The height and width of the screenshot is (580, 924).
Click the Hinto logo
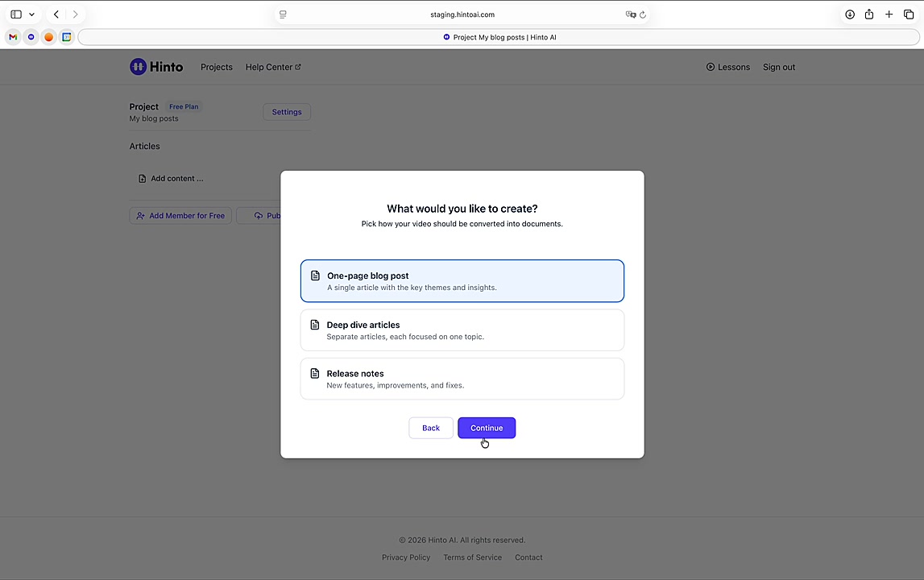(x=156, y=67)
